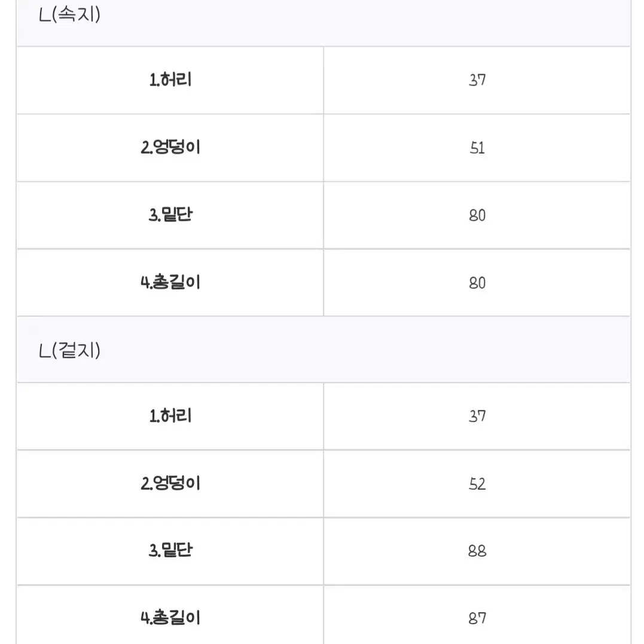
Task: Click the L(속지) 1.허리 table row
Action: point(323,80)
